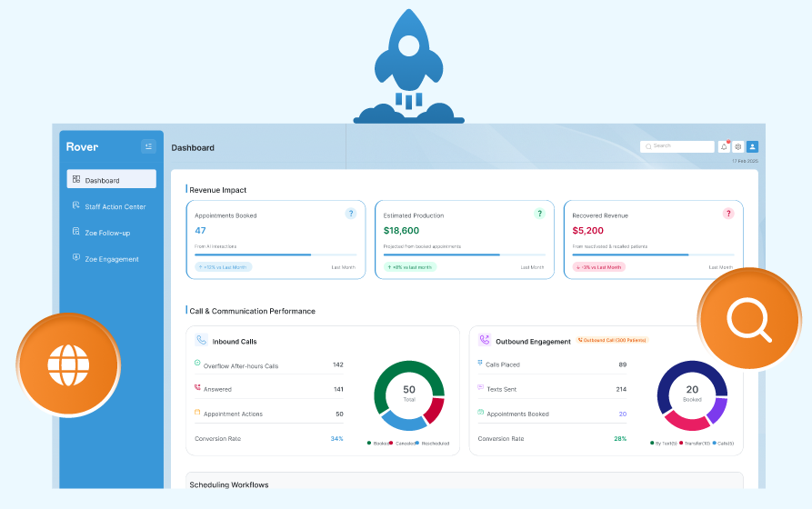Screen dimensions: 812x509
Task: Open the Dashboard sidebar item
Action: click(111, 179)
